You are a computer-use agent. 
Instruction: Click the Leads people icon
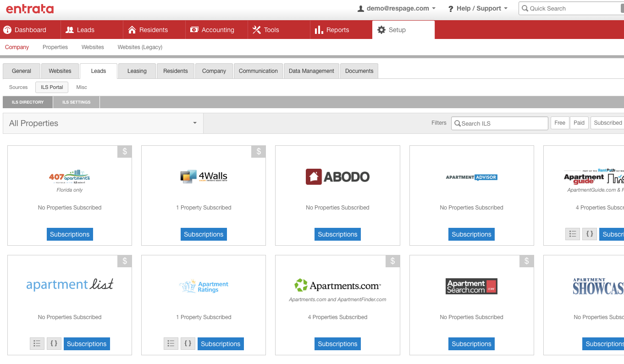(70, 30)
